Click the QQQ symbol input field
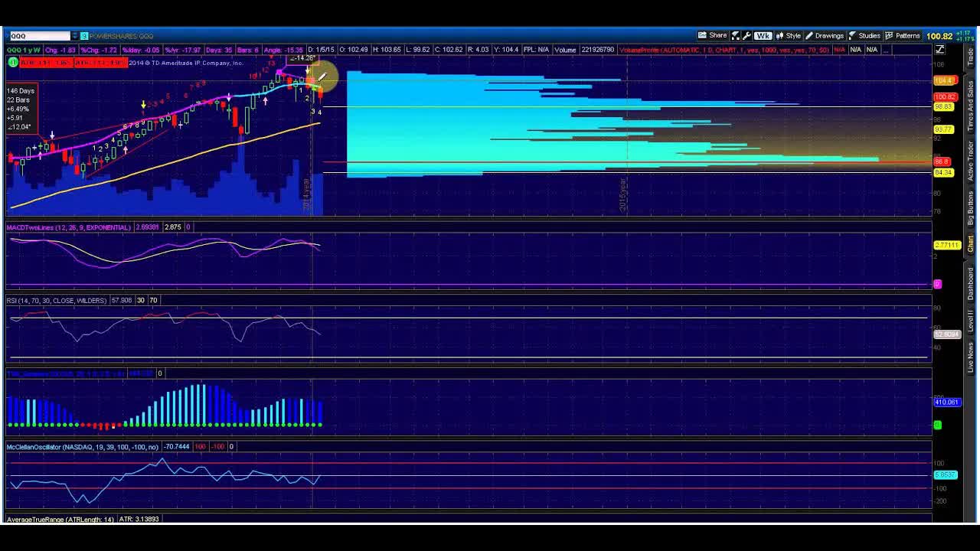Viewport: 980px width, 551px height. 39,36
